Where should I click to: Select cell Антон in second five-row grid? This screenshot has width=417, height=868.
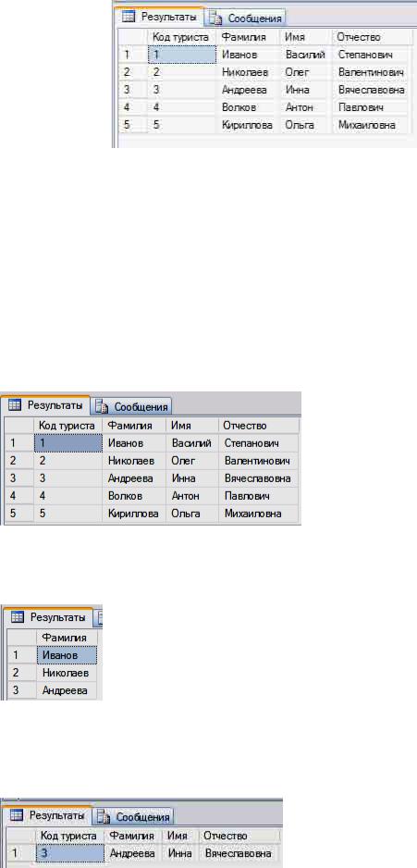[192, 497]
